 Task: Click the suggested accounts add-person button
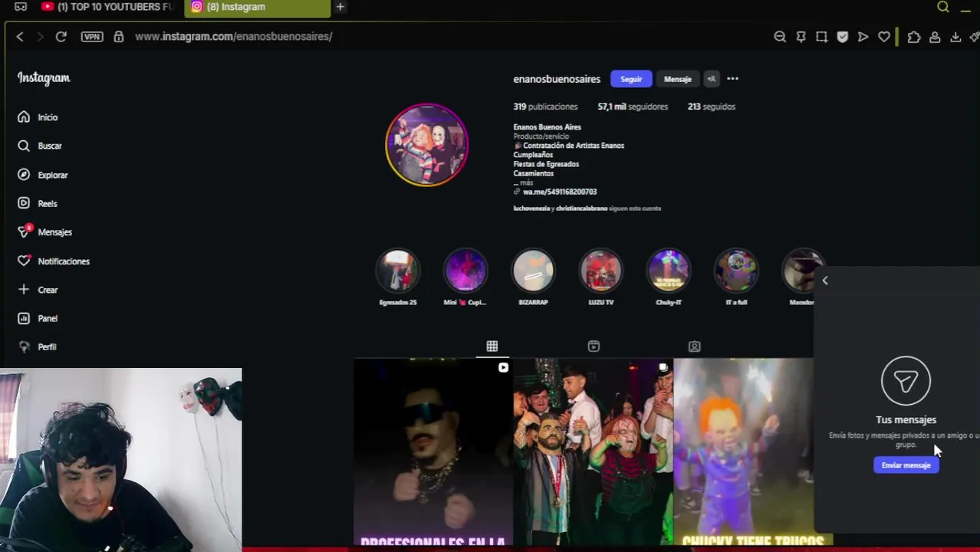point(711,79)
